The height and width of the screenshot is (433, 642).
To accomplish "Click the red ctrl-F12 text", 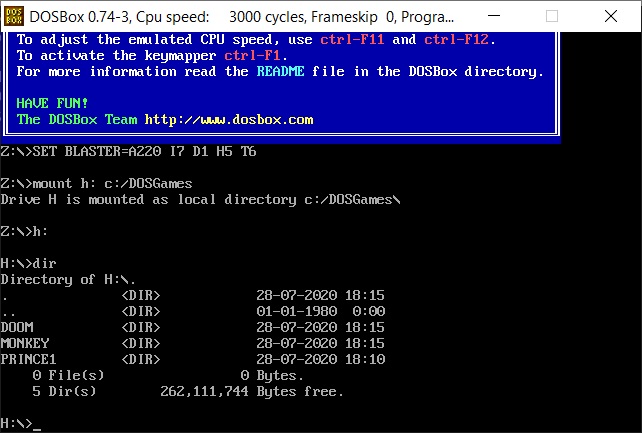I will click(456, 39).
